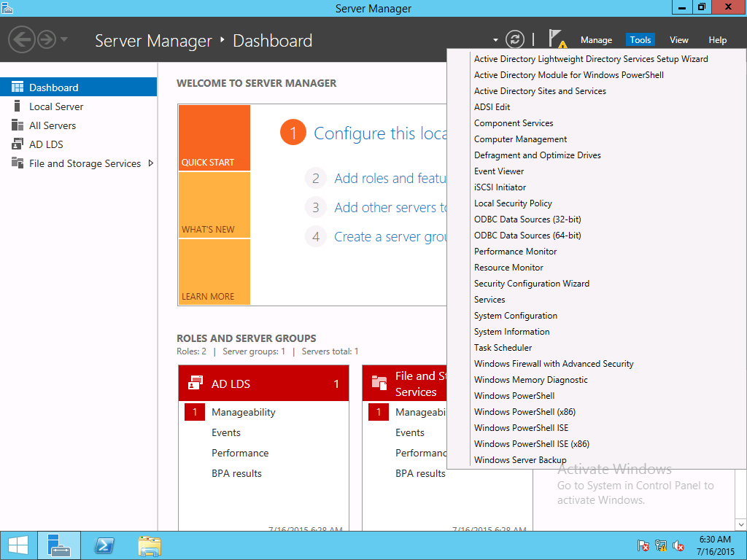This screenshot has width=747, height=560.
Task: Close the Tools menu
Action: click(640, 40)
